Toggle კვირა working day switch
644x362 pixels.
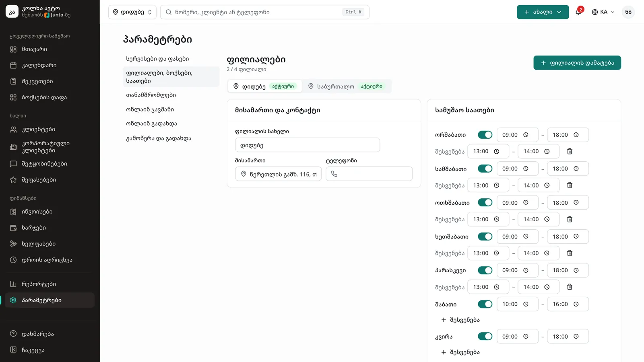click(485, 336)
